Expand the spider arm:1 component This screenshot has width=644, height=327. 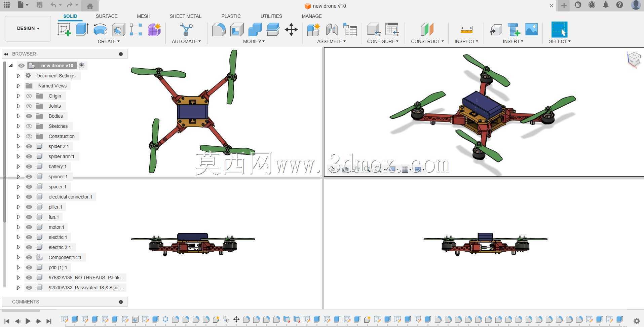click(x=18, y=156)
